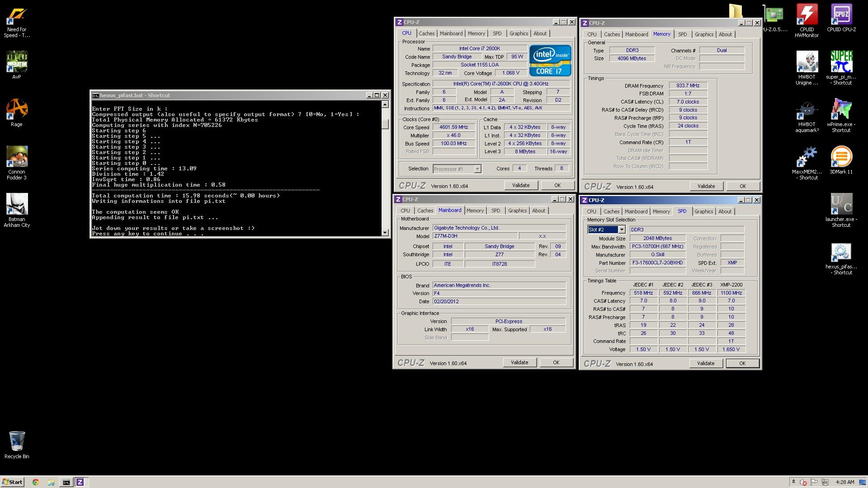868x488 pixels.
Task: Click Validate in Mainboard tab window
Action: pos(519,362)
